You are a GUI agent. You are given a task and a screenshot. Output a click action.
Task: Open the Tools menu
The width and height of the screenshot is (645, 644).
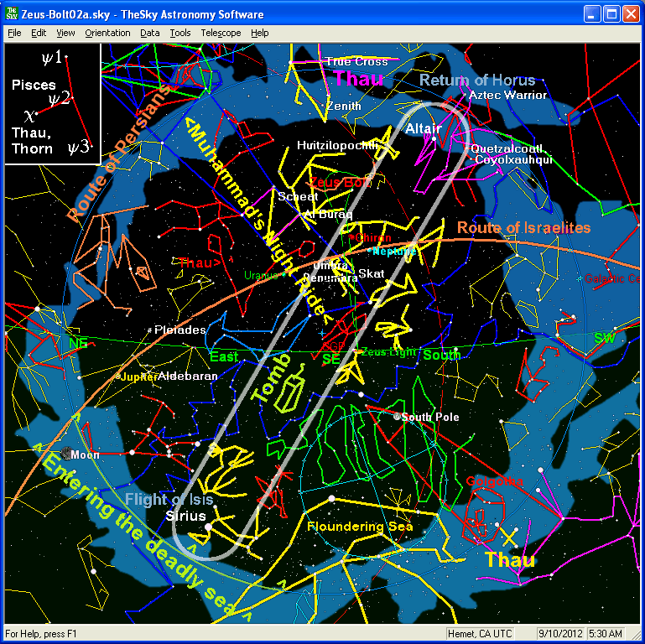[x=179, y=33]
